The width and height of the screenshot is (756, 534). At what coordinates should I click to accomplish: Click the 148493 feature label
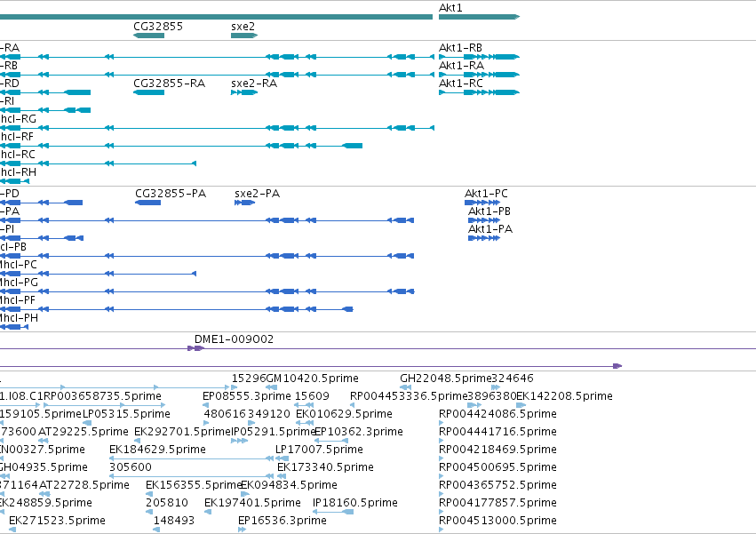tap(174, 521)
